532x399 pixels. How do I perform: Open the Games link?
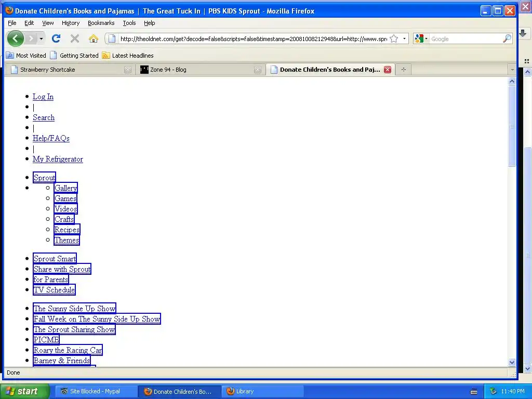pos(65,198)
